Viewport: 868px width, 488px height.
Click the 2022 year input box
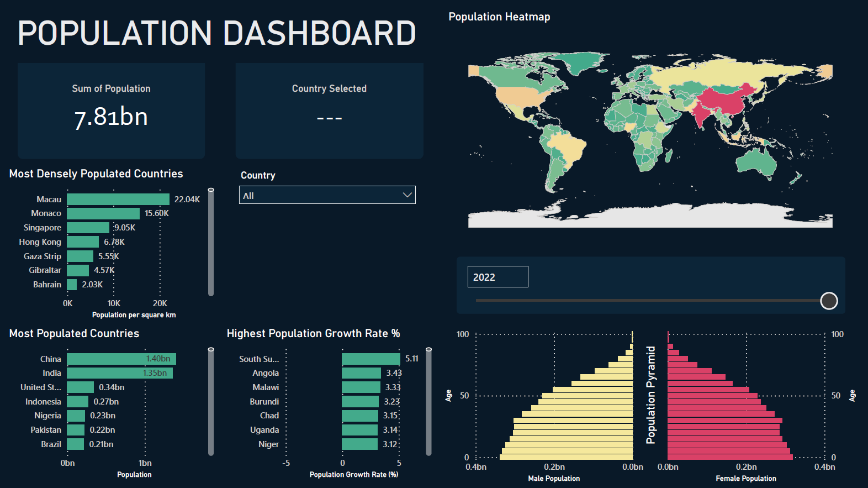click(497, 277)
